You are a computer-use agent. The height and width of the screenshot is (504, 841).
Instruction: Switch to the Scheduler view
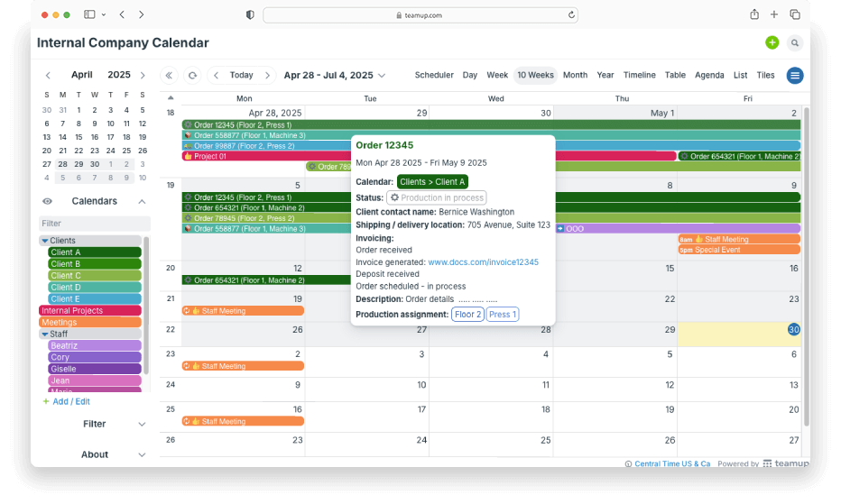(x=434, y=76)
